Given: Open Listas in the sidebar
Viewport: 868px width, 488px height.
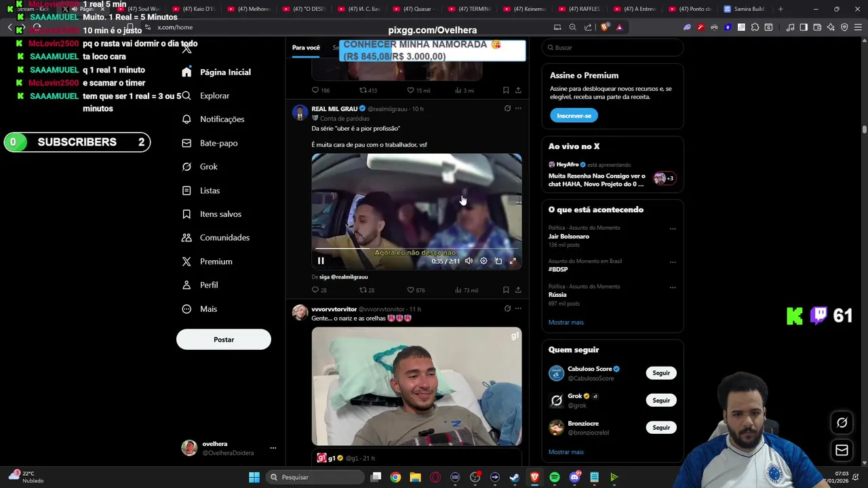Looking at the screenshot, I should (x=201, y=190).
